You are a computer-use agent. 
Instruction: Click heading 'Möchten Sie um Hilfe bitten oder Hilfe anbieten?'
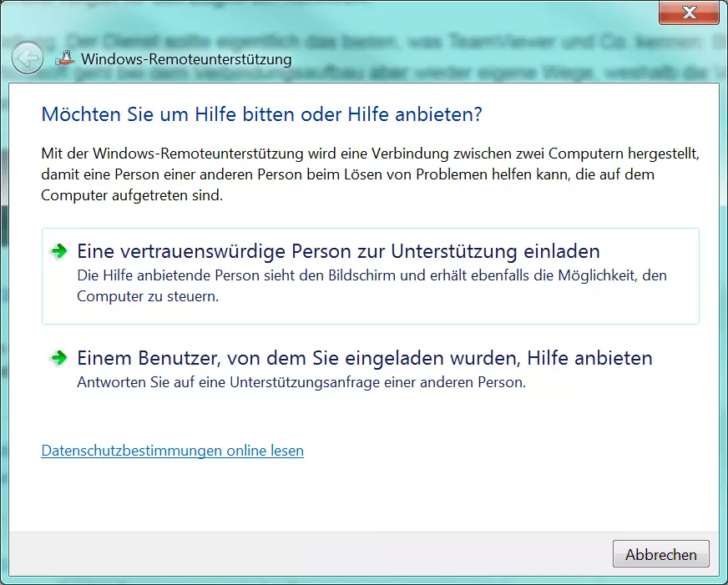(x=262, y=114)
